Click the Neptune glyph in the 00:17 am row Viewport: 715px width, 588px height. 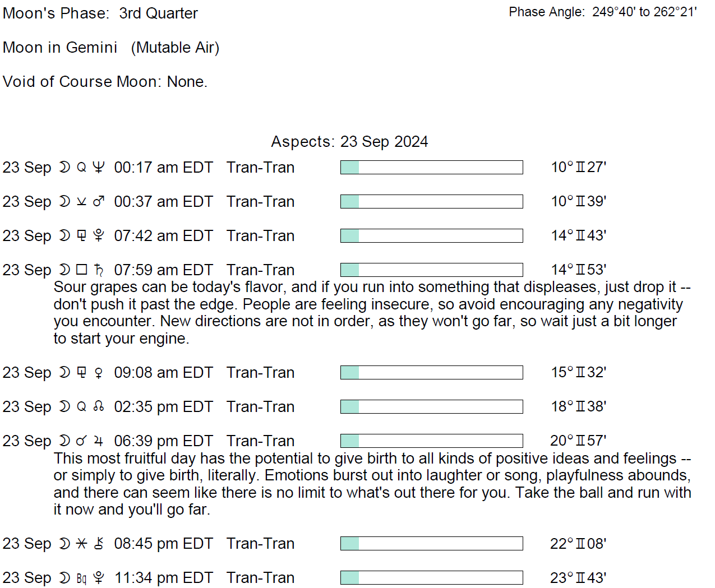99,168
